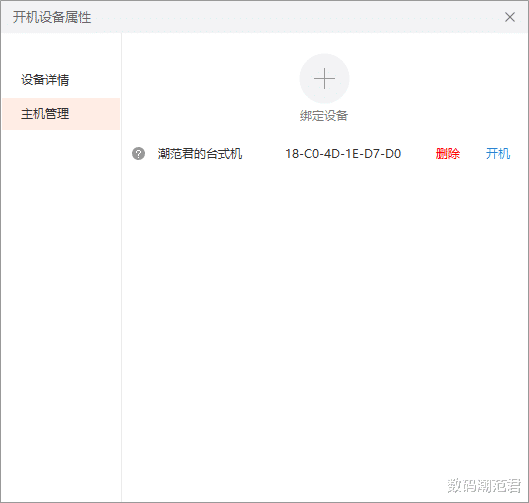Select the device name 潮范君的台式机
Screen dimensions: 529x503
pyautogui.click(x=200, y=154)
